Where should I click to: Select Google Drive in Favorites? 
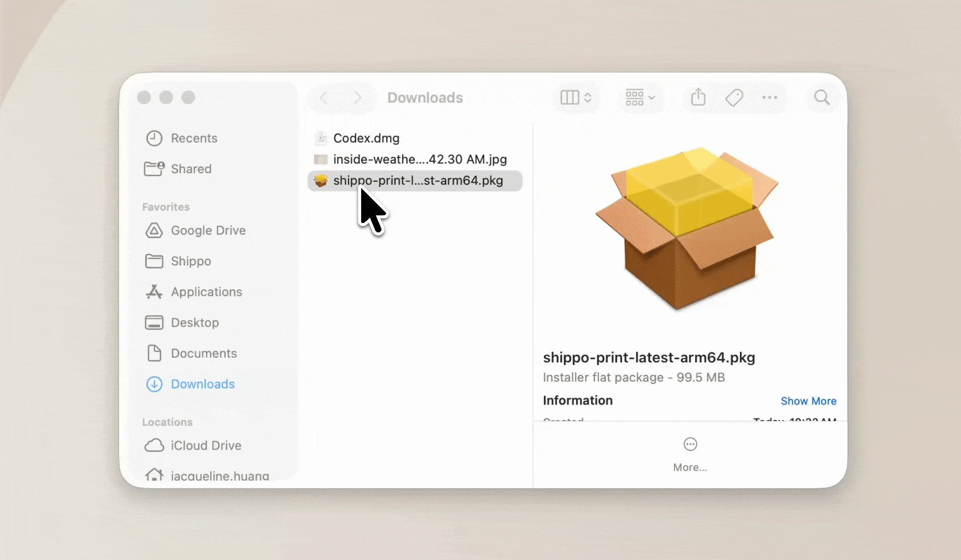point(208,231)
